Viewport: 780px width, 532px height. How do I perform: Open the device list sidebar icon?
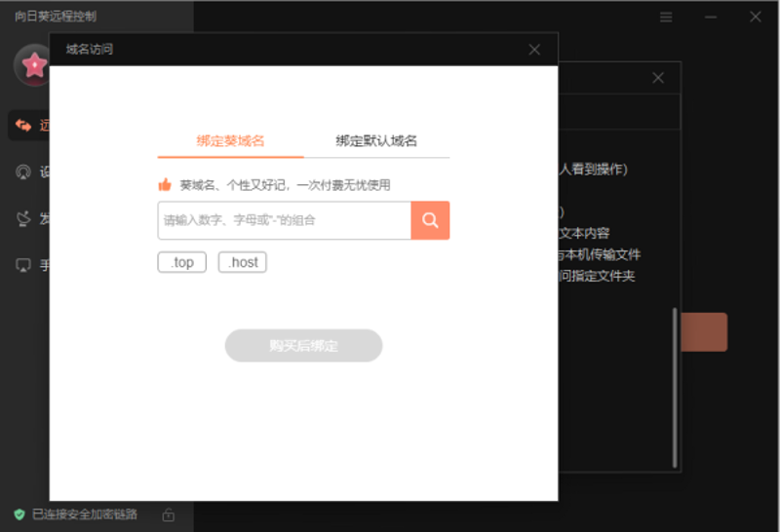click(x=22, y=171)
